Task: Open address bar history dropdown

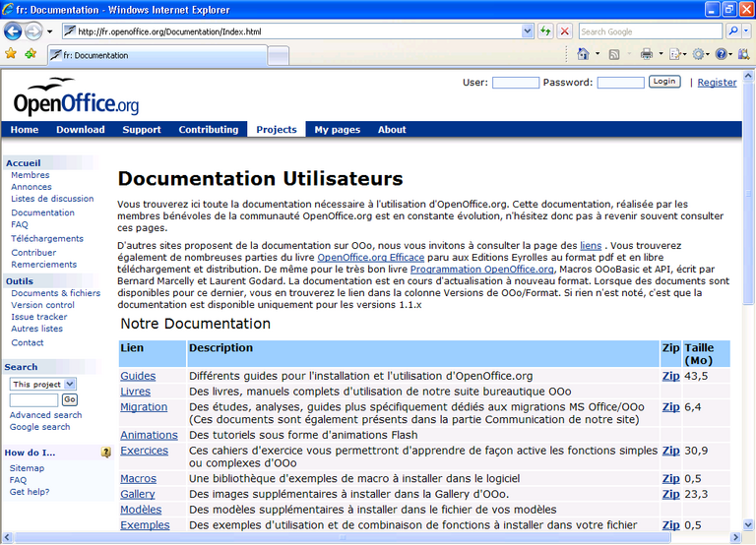Action: (x=527, y=31)
